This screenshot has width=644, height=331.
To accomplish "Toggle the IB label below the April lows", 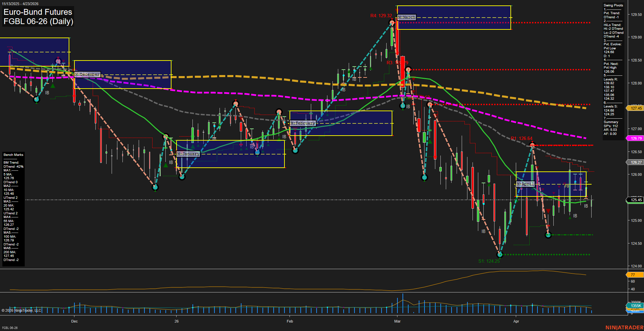I will point(575,216).
